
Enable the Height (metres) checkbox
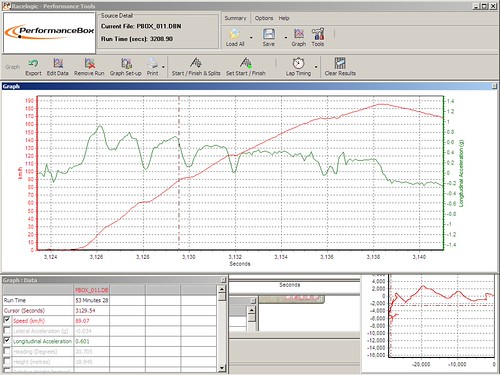7,362
